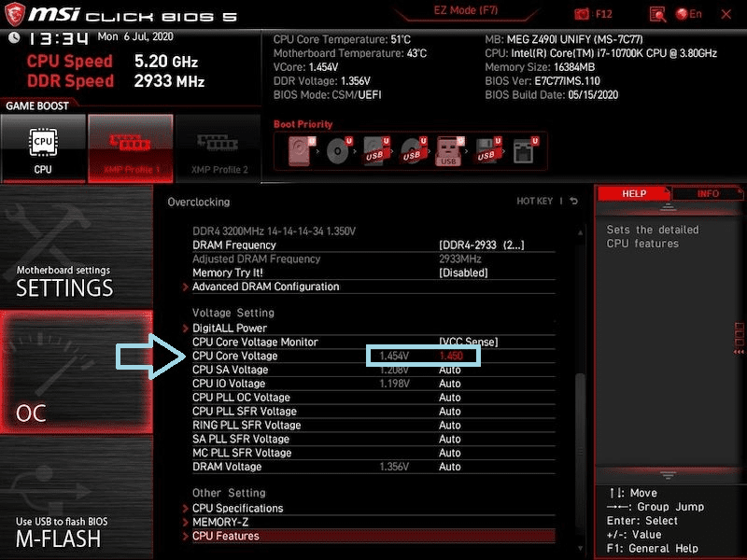This screenshot has height=560, width=747.
Task: Click the DDR Speed 2933 MHz readout
Action: click(116, 81)
